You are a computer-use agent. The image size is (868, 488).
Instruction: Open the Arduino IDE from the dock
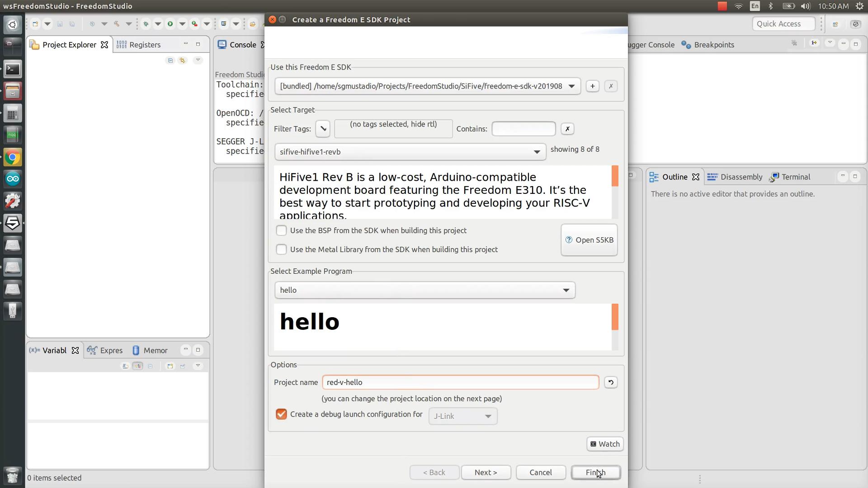13,178
